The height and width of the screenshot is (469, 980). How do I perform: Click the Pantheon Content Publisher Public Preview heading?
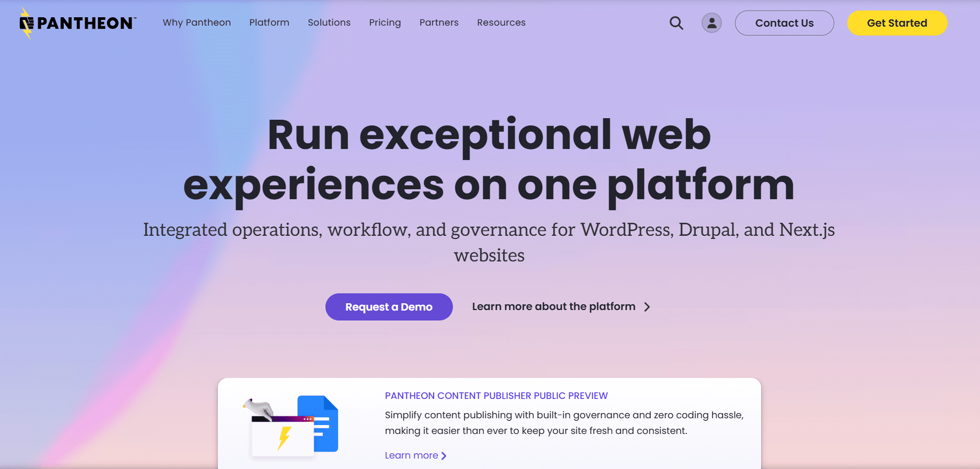[496, 396]
